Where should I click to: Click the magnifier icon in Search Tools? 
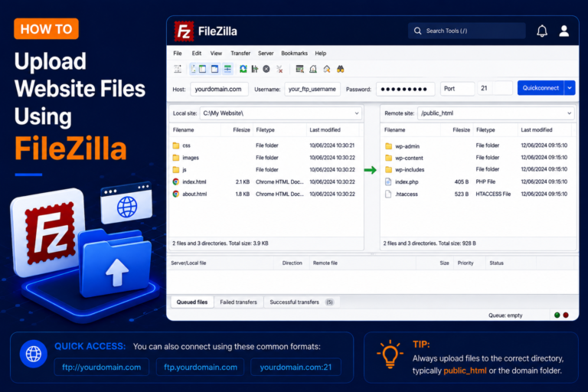pyautogui.click(x=417, y=31)
